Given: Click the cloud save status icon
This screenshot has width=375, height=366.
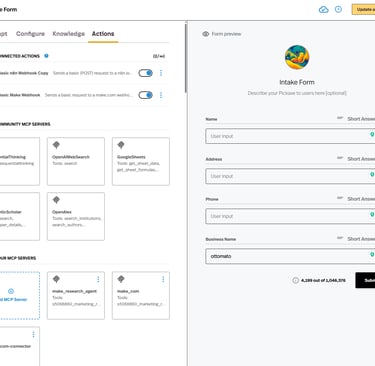Looking at the screenshot, I should click(x=324, y=10).
